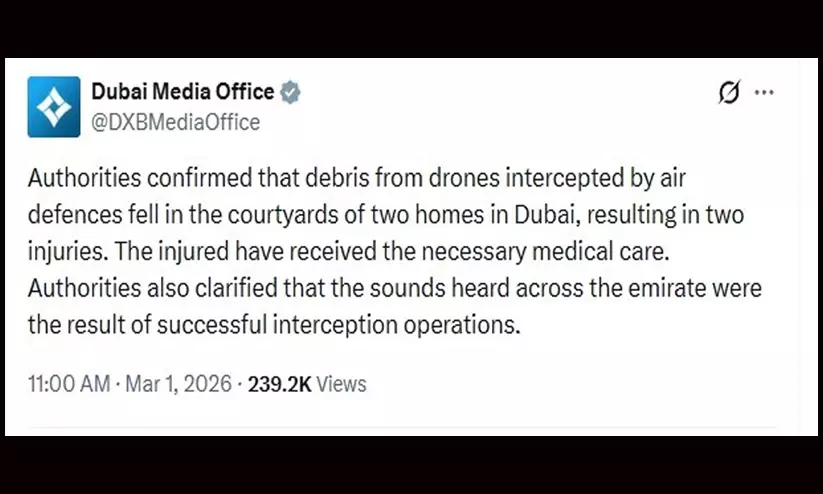This screenshot has height=494, width=823.
Task: Click the 11:00 AM timestamp
Action: coord(68,384)
